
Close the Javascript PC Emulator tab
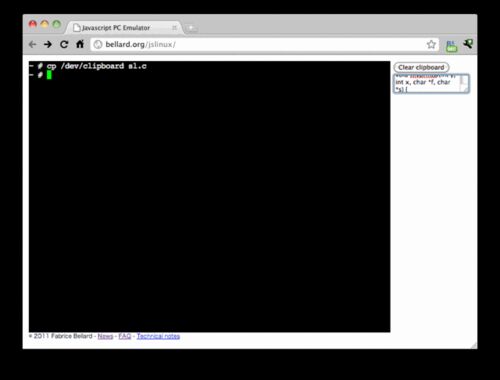174,28
